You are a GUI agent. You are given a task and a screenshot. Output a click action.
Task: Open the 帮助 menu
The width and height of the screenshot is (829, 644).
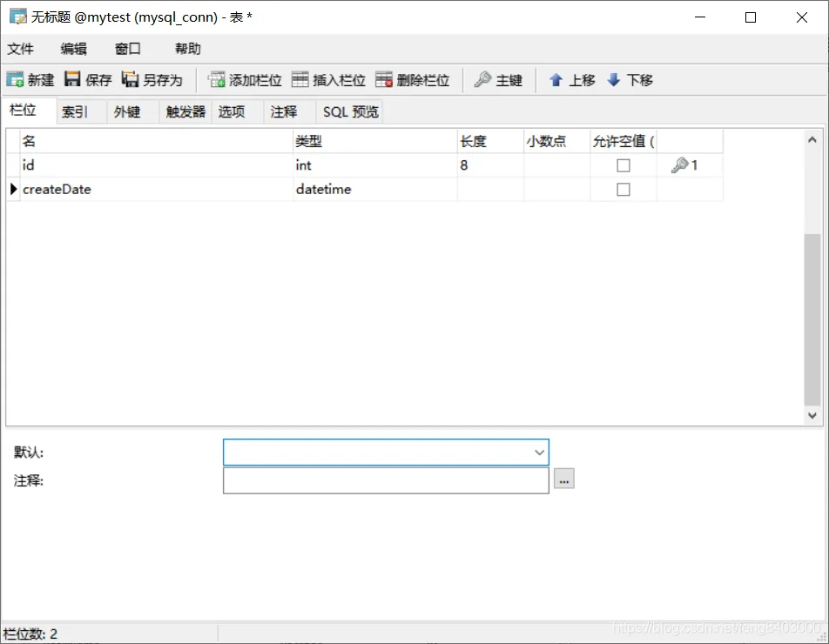tap(188, 49)
